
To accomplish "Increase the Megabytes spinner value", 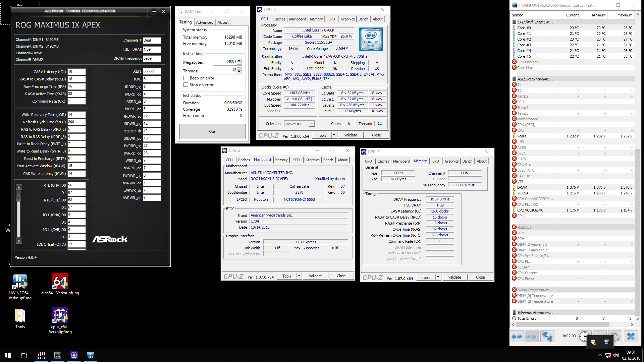I will (239, 60).
